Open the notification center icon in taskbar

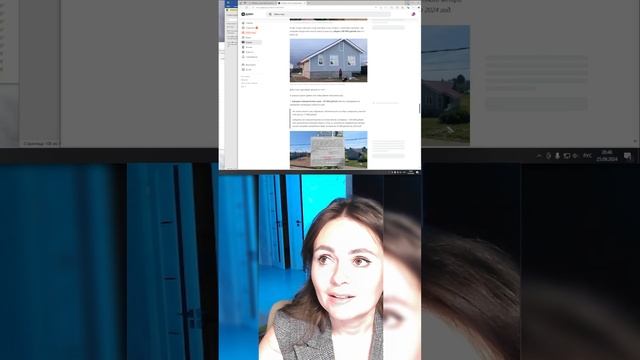tap(628, 156)
